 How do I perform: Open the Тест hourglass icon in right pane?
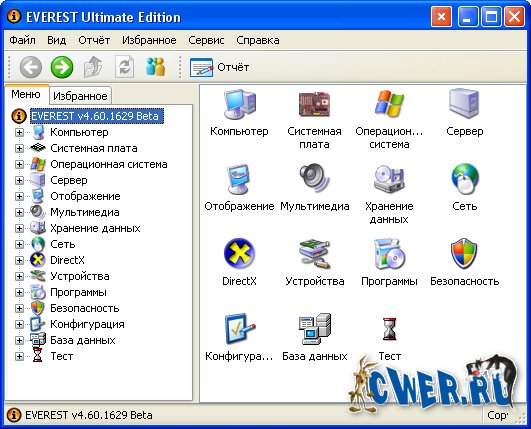(x=389, y=329)
